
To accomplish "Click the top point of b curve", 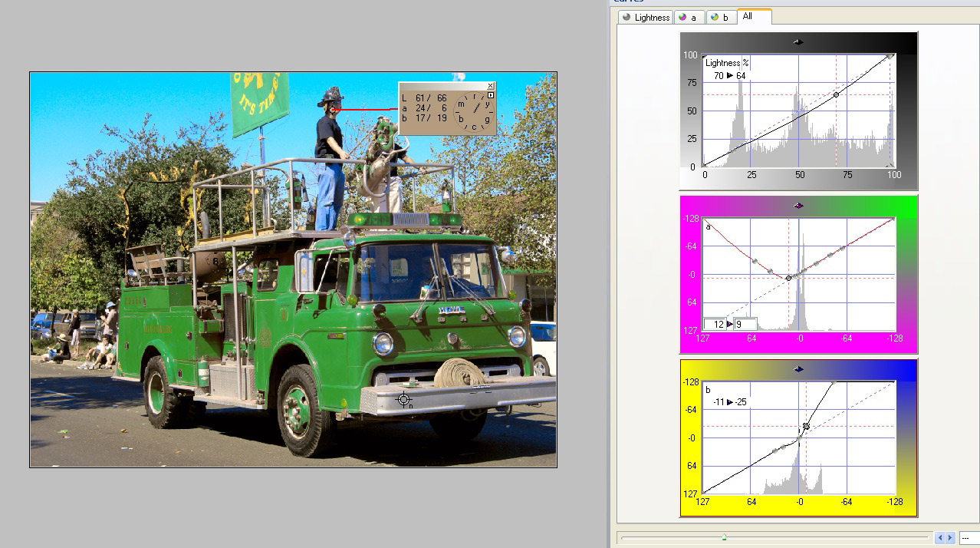I will (x=834, y=382).
